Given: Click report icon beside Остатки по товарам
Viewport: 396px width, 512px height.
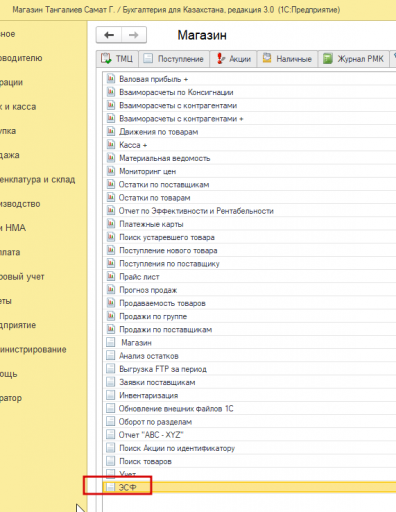Looking at the screenshot, I should [110, 197].
